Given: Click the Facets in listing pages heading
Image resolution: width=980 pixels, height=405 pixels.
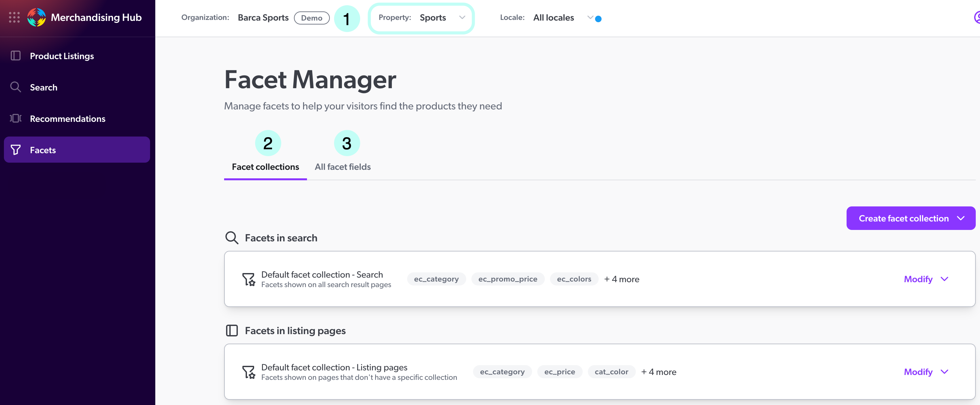Looking at the screenshot, I should 295,330.
